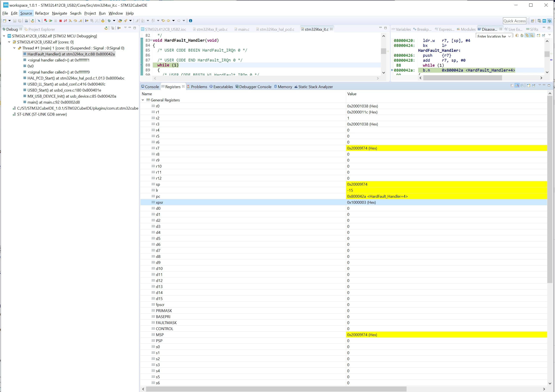Open the Back navigation history dropdown arrow

[174, 21]
